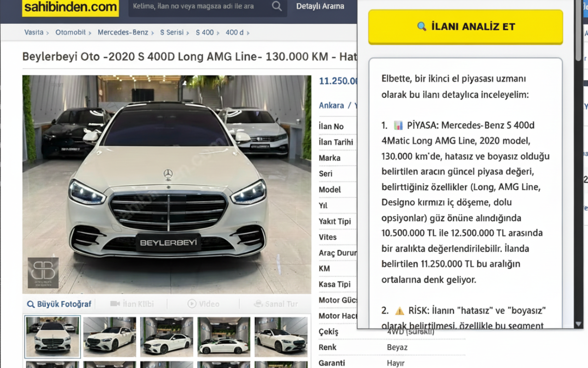This screenshot has width=588, height=368.
Task: Click the Yıl label
Action: [323, 206]
